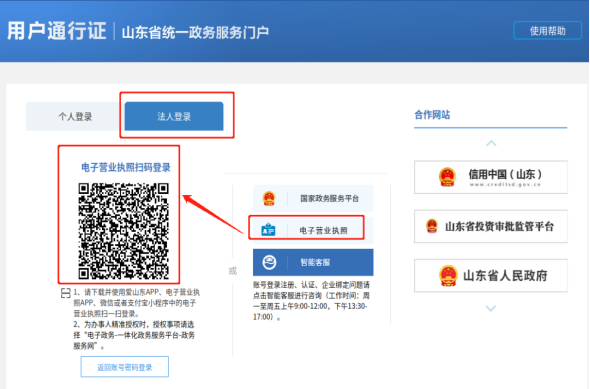The image size is (590, 389).
Task: Open 使用帮助 in the header
Action: pos(547,31)
